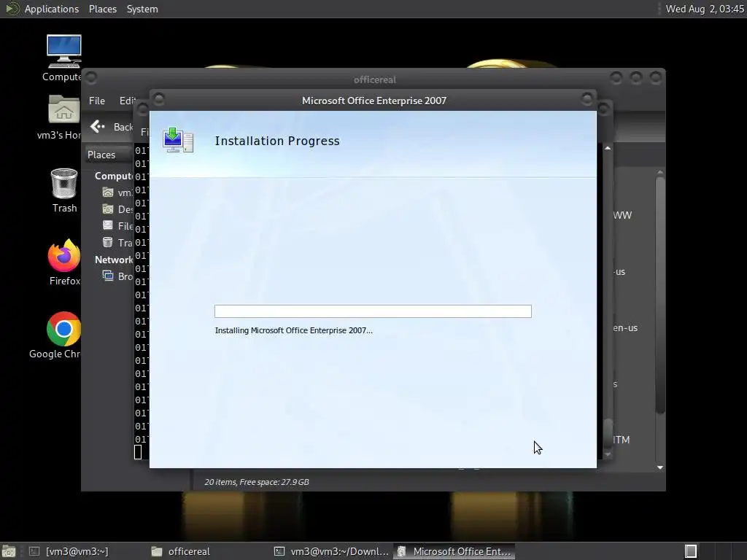
Task: Switch to officereal taskbar entry
Action: click(x=181, y=551)
